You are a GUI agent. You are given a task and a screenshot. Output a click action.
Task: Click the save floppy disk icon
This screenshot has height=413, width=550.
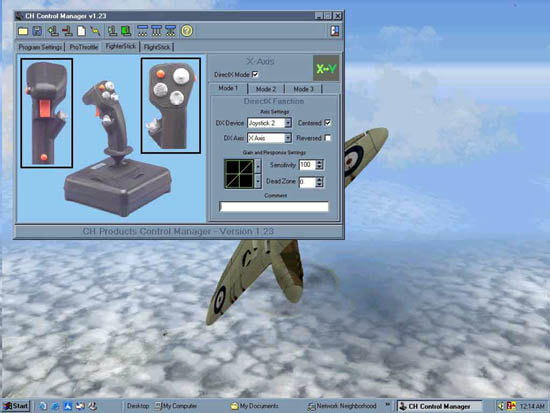37,31
